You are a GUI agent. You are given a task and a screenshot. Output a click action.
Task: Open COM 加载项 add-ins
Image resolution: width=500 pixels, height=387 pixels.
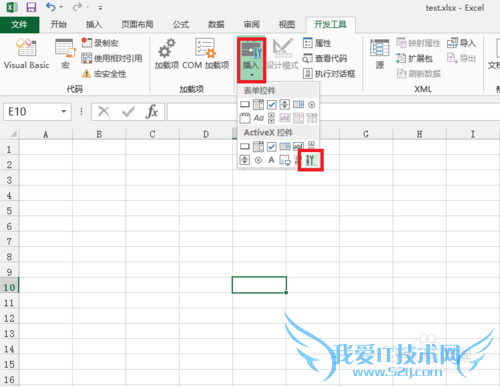(x=206, y=53)
